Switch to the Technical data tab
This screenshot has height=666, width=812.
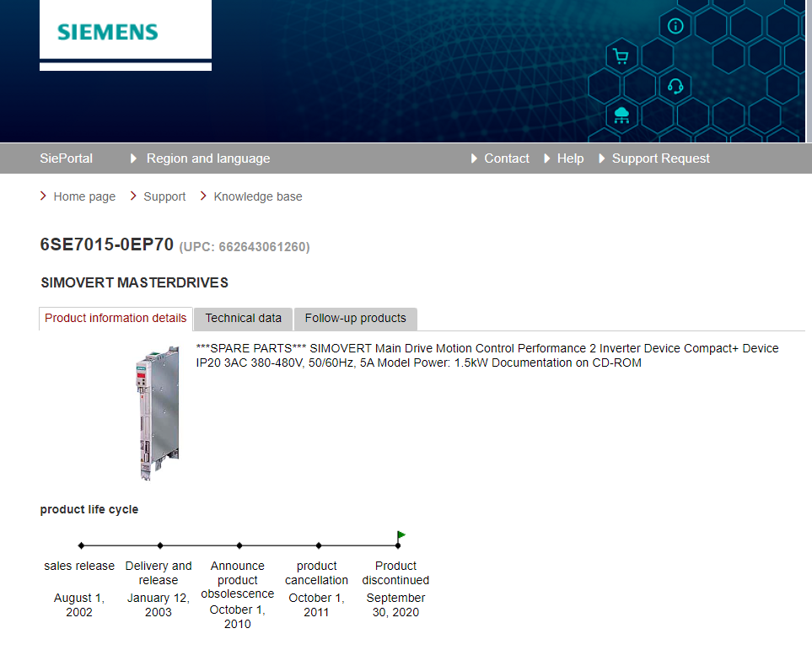tap(243, 319)
